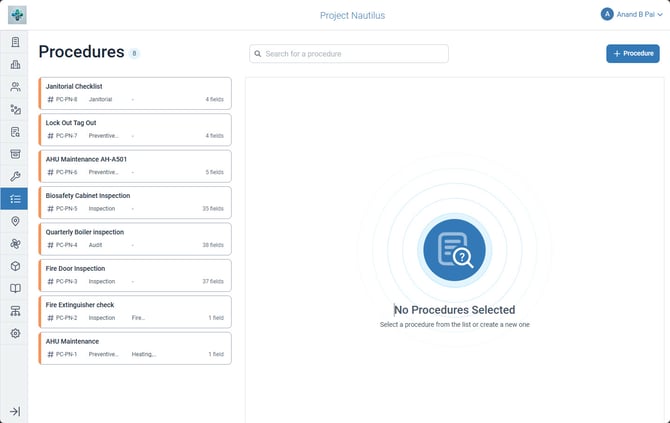
Task: Open the AHU Maintenance AH-A501 procedure
Action: tap(135, 166)
